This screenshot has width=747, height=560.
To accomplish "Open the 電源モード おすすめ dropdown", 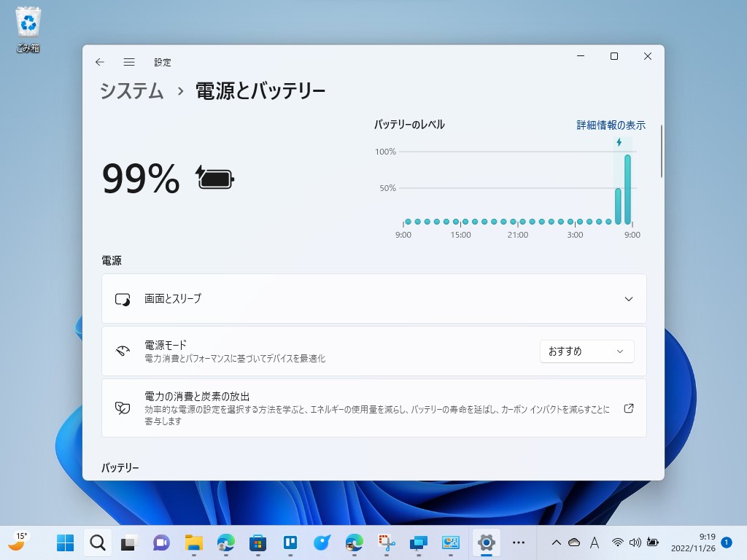I will pyautogui.click(x=586, y=351).
